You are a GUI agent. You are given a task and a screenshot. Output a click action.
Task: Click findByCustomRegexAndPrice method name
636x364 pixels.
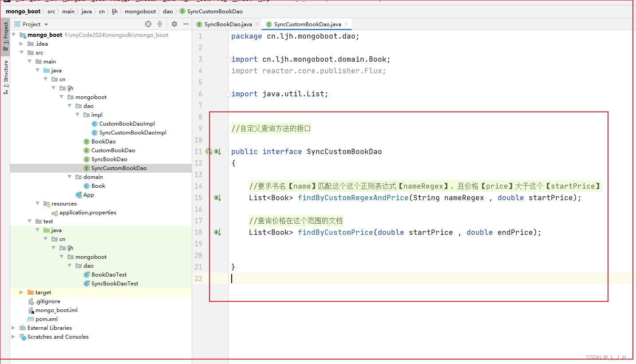tap(353, 198)
